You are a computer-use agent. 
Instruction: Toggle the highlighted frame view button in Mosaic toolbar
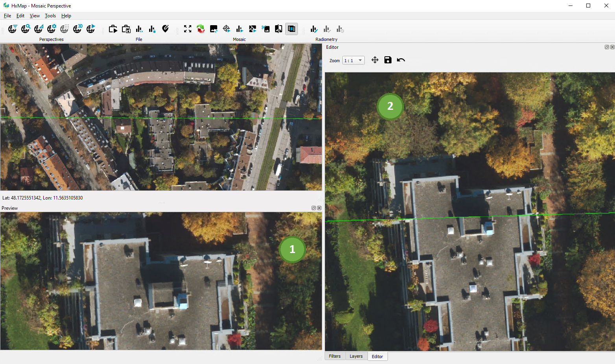pyautogui.click(x=292, y=29)
